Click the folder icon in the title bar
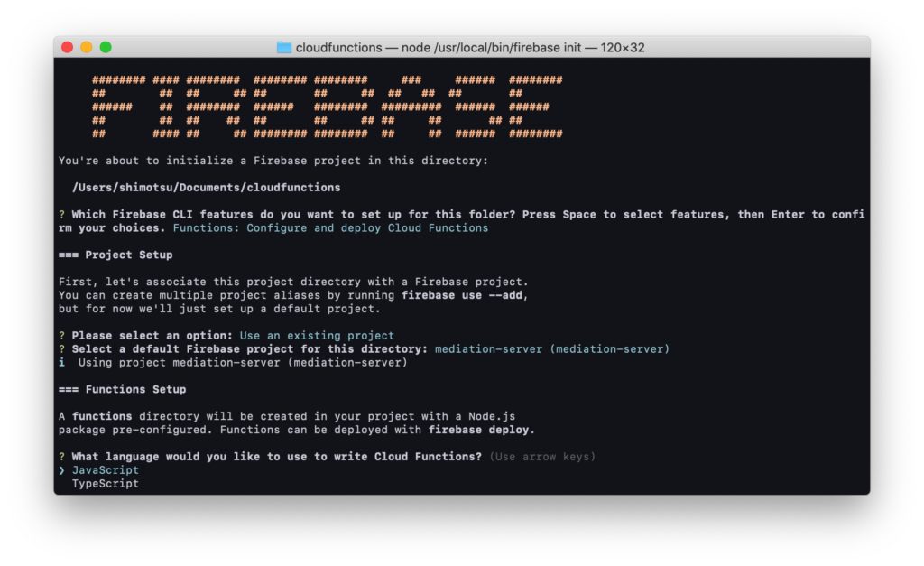924x566 pixels. 284,47
